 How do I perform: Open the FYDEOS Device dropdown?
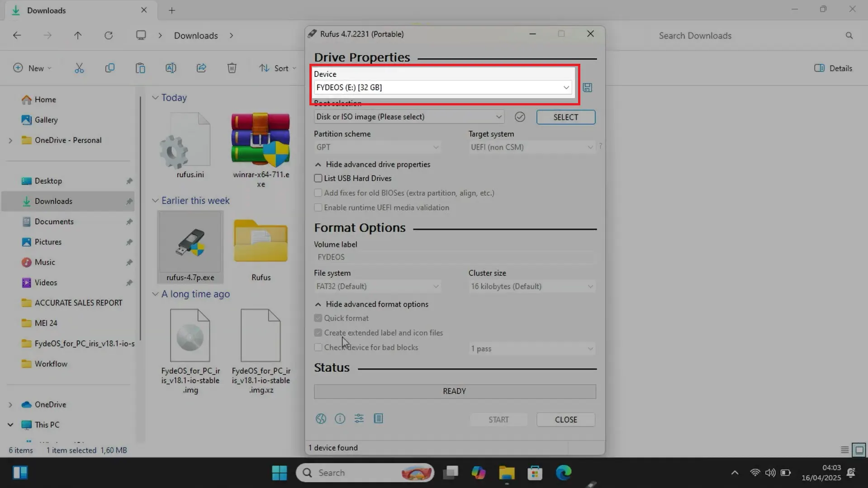click(442, 87)
